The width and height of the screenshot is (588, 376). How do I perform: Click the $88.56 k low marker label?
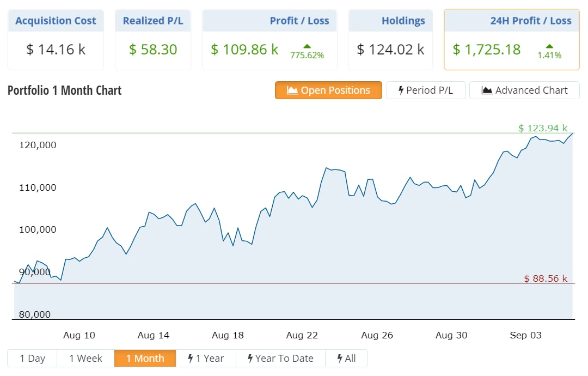point(546,278)
